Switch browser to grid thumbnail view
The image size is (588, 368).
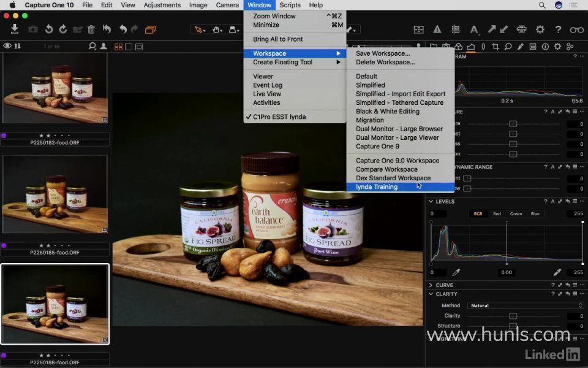pyautogui.click(x=118, y=47)
